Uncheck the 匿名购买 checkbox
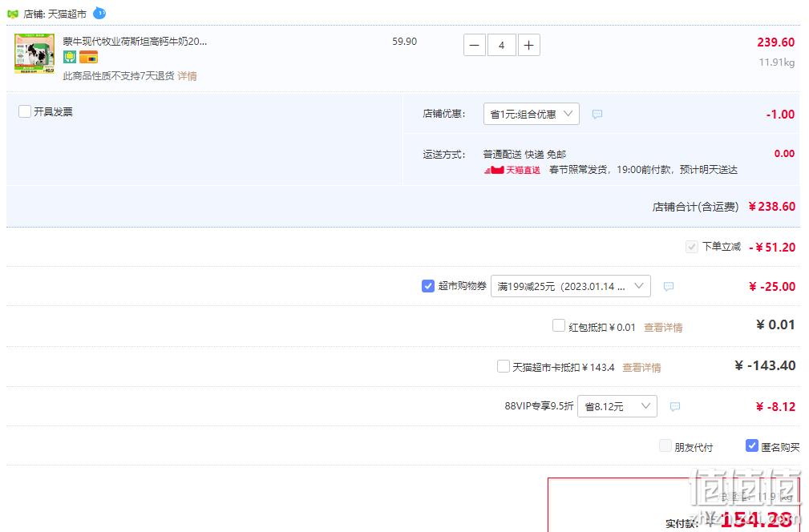 pyautogui.click(x=752, y=445)
